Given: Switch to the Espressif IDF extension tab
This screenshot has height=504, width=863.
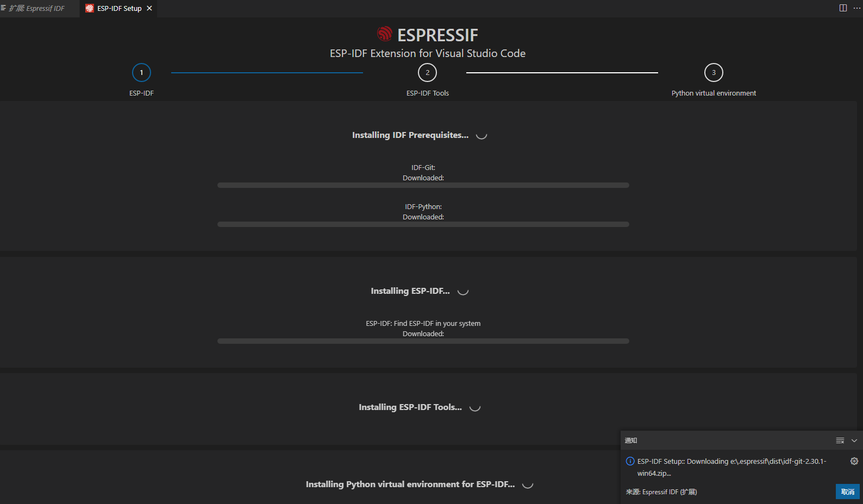Looking at the screenshot, I should tap(36, 8).
